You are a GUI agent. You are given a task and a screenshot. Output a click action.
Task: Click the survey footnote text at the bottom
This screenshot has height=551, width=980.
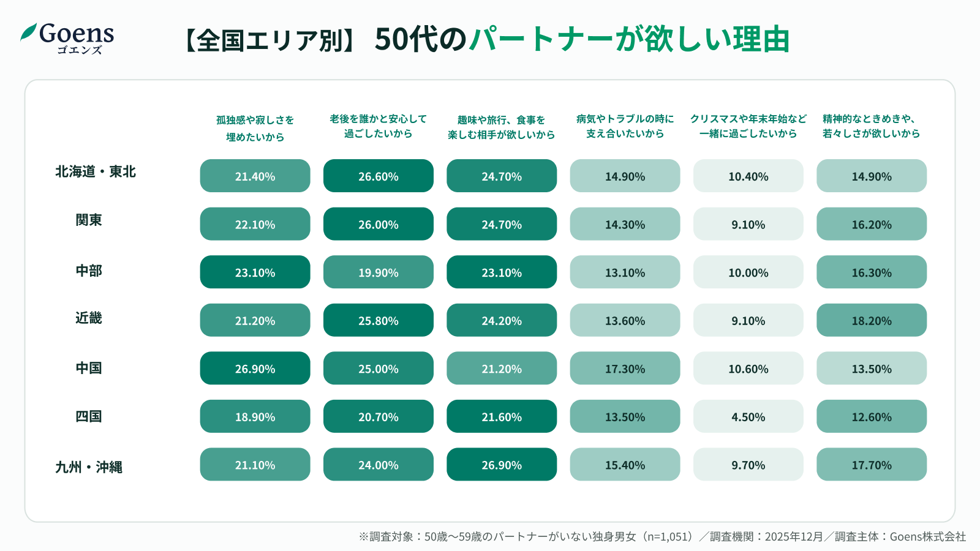(662, 537)
